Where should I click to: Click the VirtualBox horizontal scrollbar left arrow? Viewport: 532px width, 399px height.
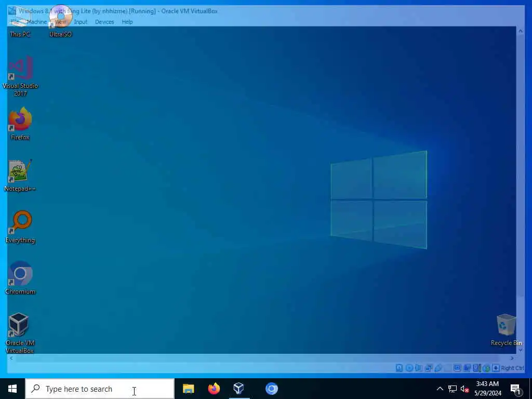[x=11, y=358]
